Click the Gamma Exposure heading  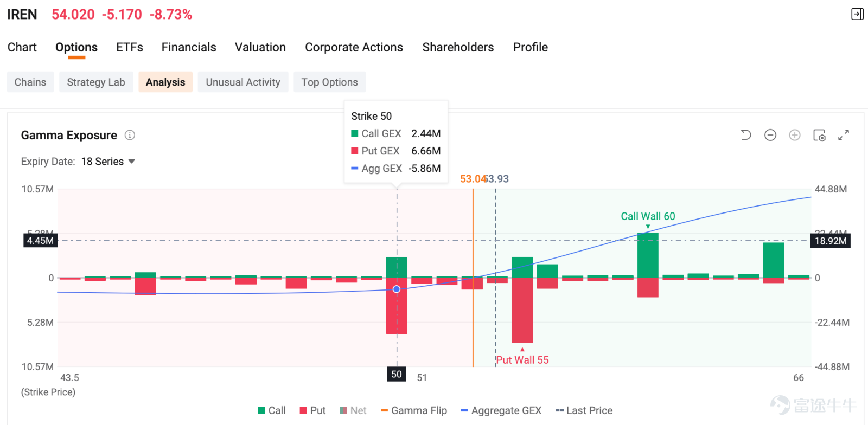point(69,135)
